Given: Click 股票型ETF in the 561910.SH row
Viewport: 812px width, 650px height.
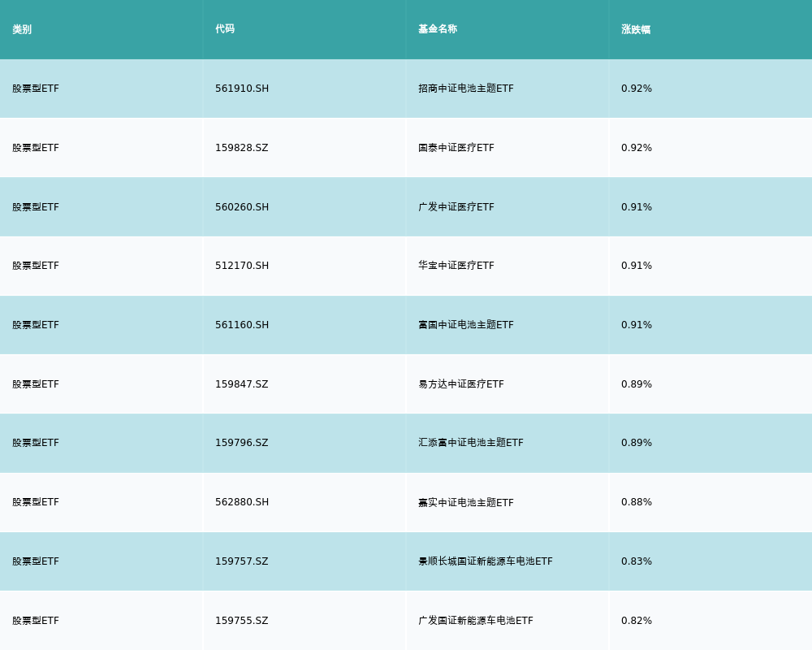Looking at the screenshot, I should tap(36, 89).
